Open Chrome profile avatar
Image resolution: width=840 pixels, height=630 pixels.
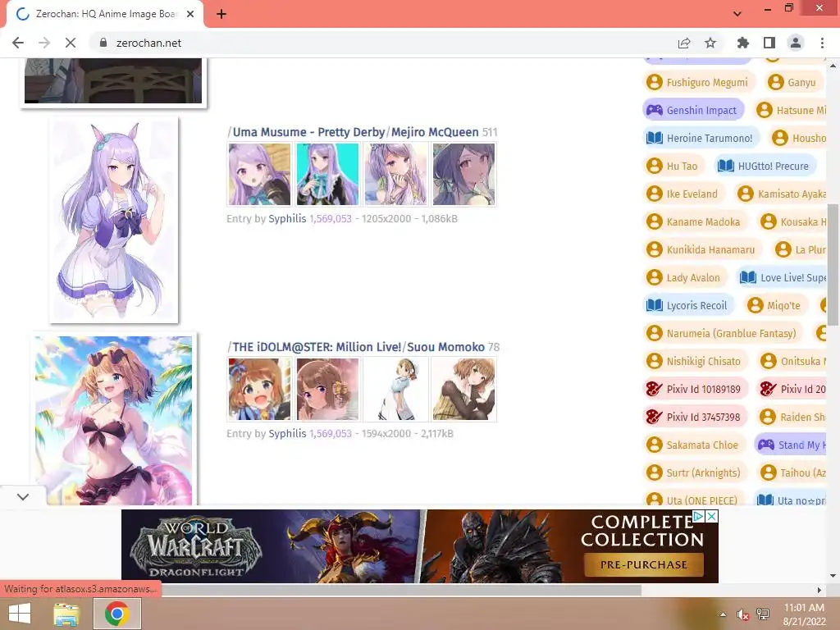point(796,43)
